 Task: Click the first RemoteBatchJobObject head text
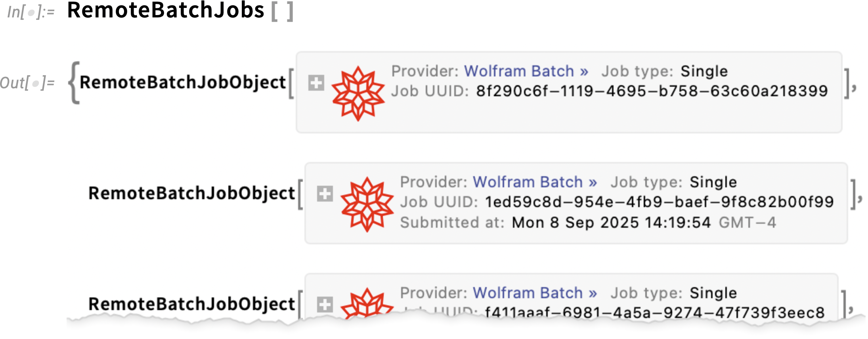coord(183,82)
